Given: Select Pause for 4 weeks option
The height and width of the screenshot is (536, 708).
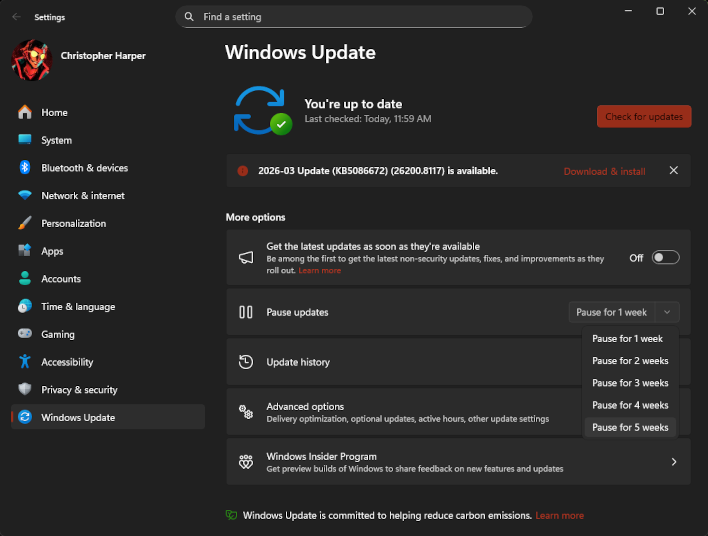Looking at the screenshot, I should 630,405.
